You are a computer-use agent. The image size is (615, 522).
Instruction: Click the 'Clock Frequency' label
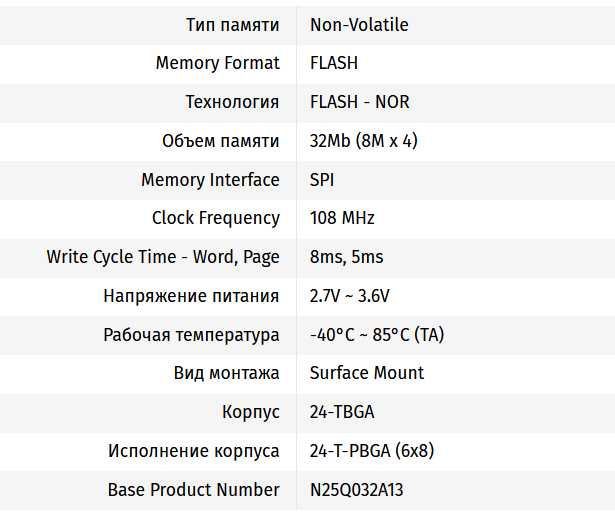(x=215, y=218)
